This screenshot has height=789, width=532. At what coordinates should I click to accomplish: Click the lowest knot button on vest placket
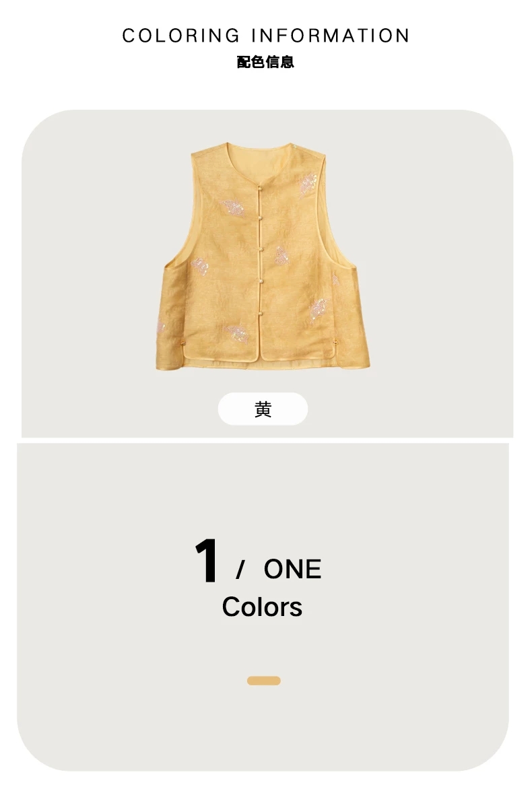(260, 314)
